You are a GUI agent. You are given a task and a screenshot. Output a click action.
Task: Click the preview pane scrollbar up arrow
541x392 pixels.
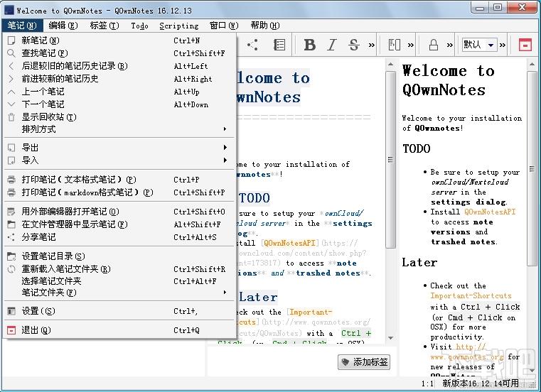532,65
